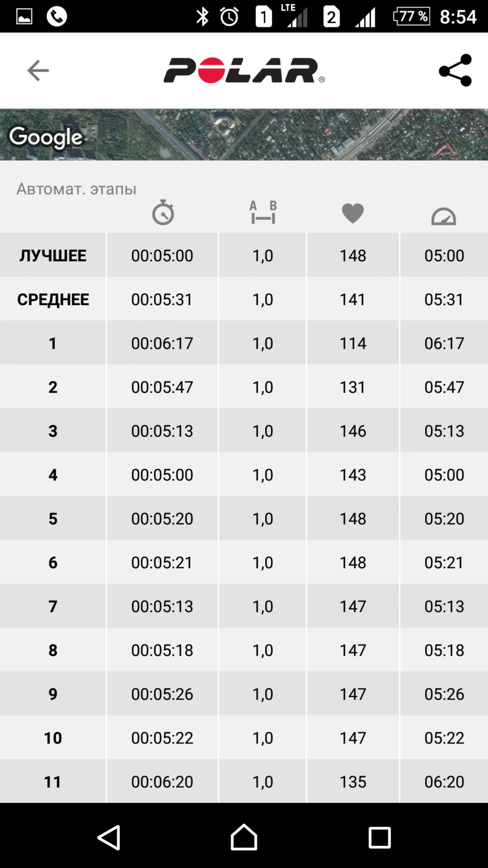Tap the heart rate column icon

tap(353, 213)
